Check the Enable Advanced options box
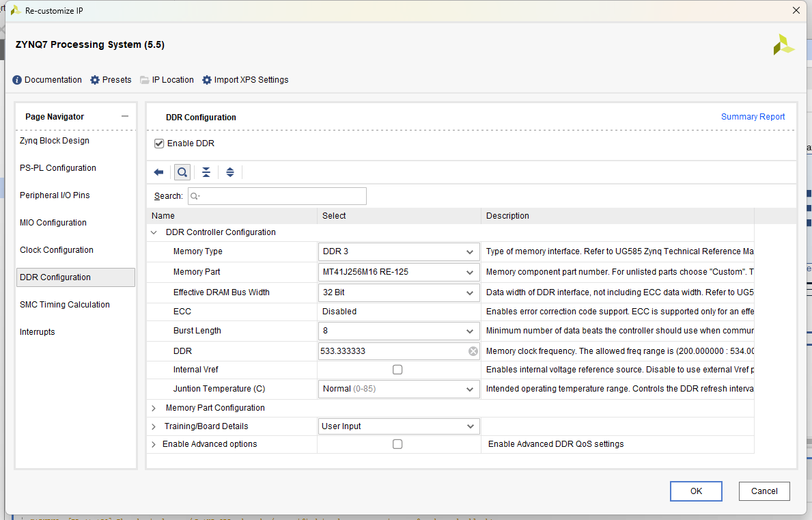 (397, 444)
